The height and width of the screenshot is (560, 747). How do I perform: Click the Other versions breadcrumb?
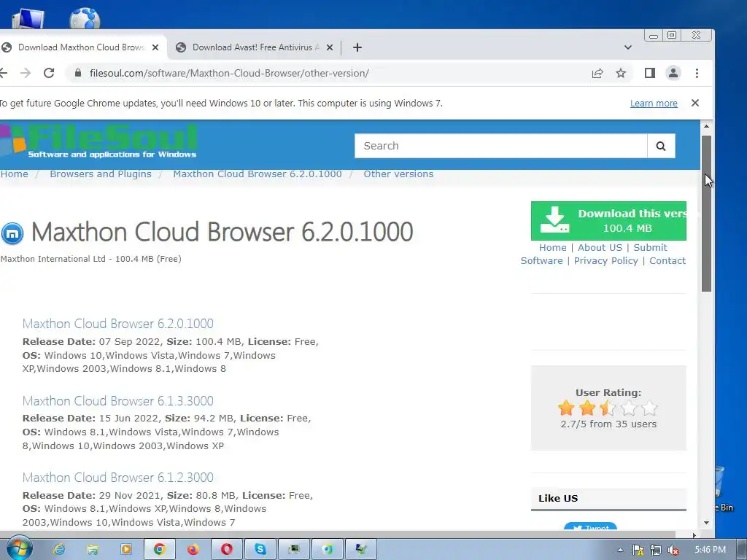[398, 174]
